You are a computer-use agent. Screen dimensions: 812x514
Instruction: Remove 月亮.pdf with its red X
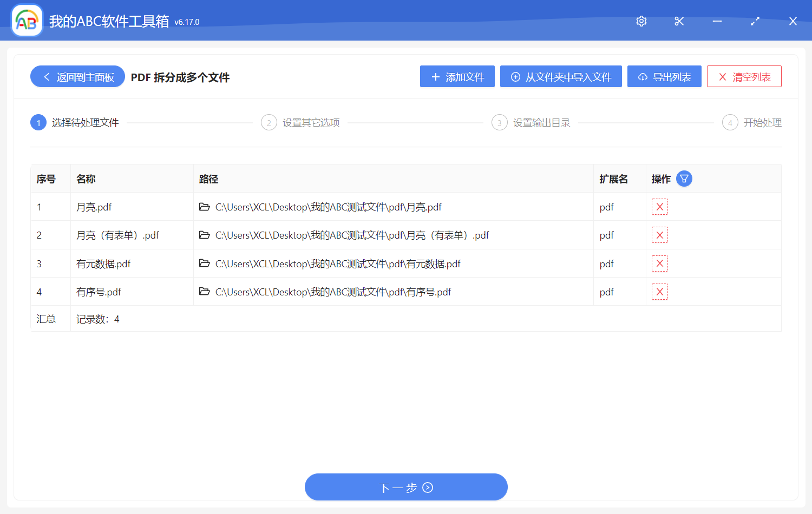pos(659,207)
